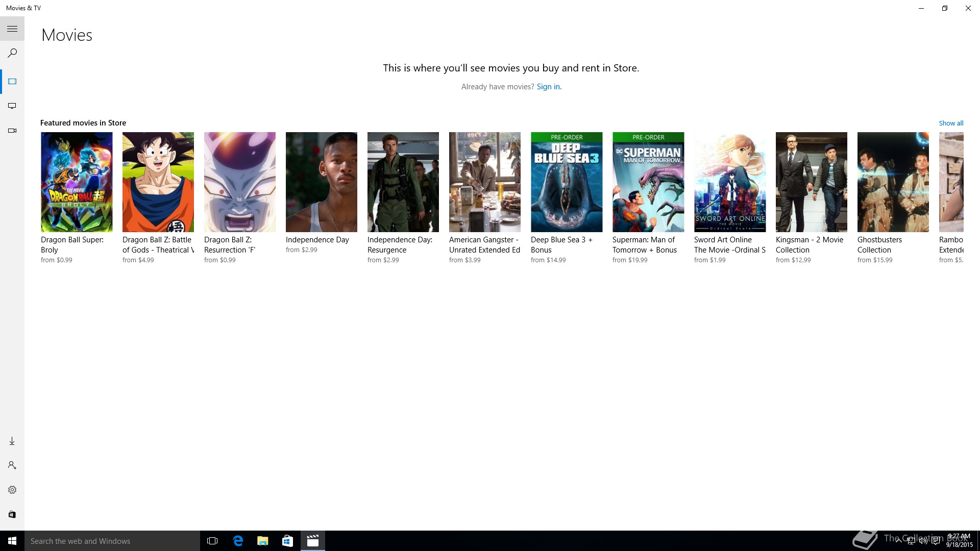Image resolution: width=980 pixels, height=551 pixels.
Task: Click the Windows Start button
Action: 12,541
